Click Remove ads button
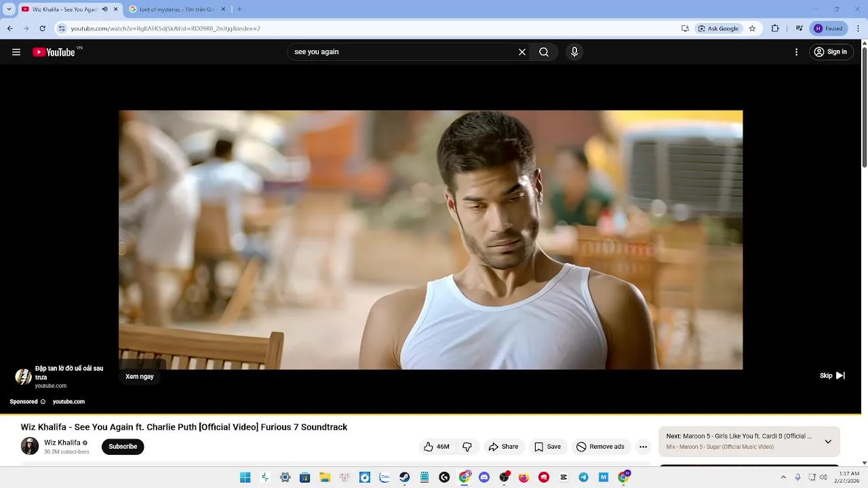 (600, 447)
